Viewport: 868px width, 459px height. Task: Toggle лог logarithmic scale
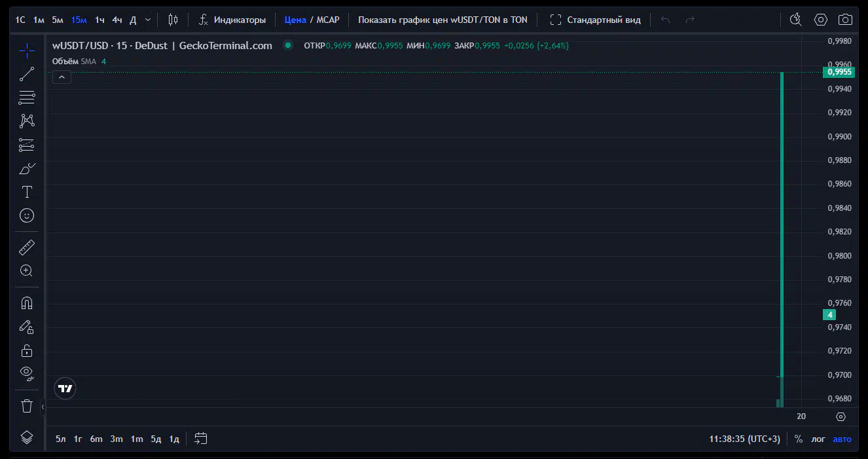(818, 439)
